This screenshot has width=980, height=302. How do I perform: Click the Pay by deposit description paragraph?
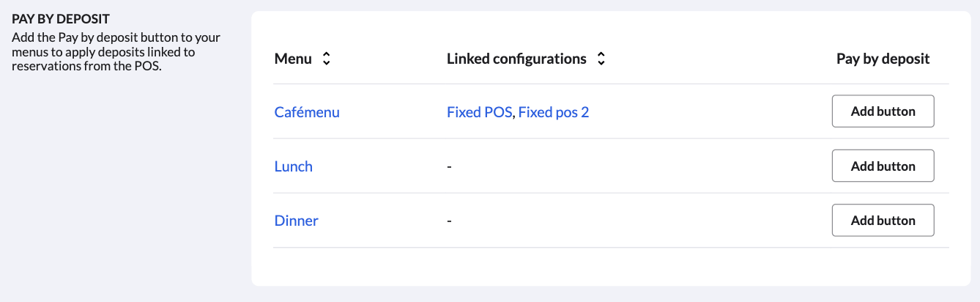click(x=116, y=51)
